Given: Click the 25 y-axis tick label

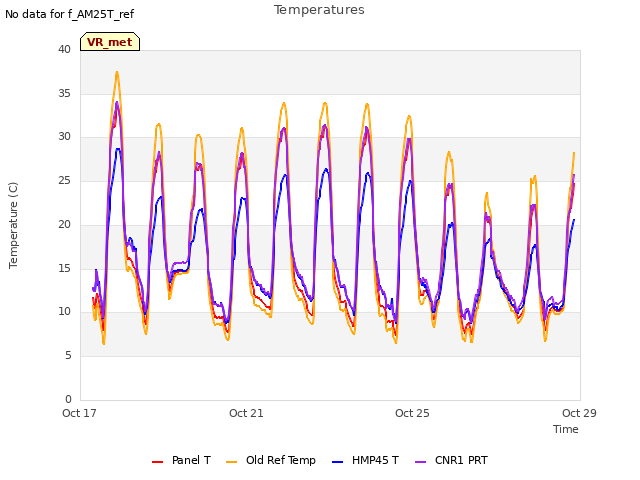Looking at the screenshot, I should (x=64, y=180).
